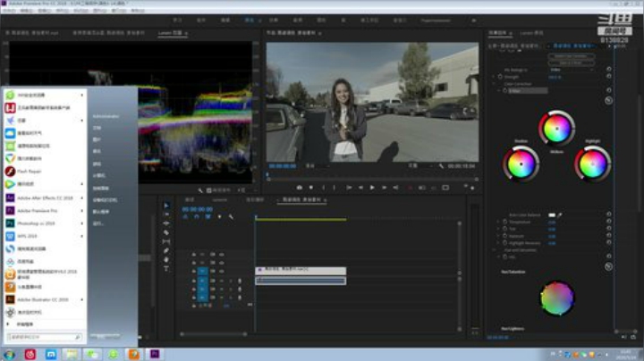
Task: Open Adobe Illustrator CC 2018 entry
Action: (44, 299)
